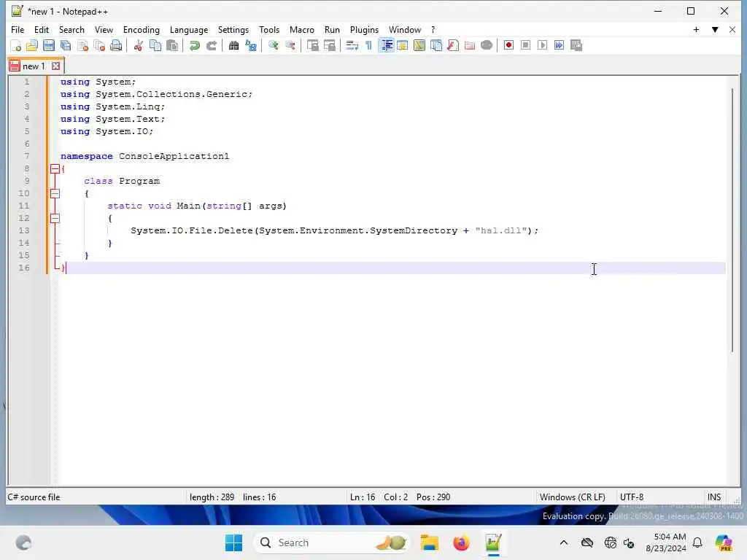Image resolution: width=747 pixels, height=560 pixels.
Task: Click the Copy toolbar icon
Action: [x=155, y=46]
